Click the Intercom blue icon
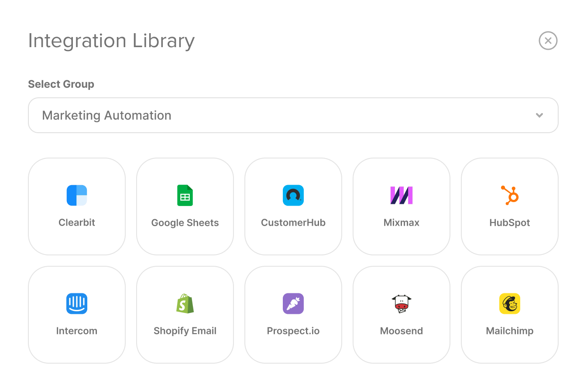This screenshot has width=587, height=392. [x=77, y=303]
